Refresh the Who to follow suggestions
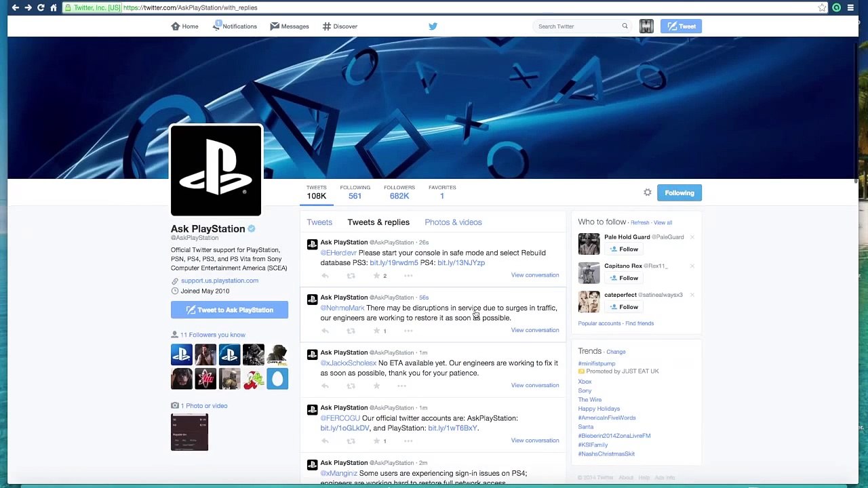 point(639,223)
